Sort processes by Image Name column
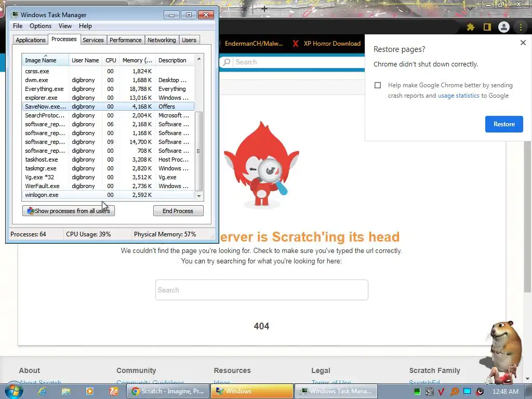 pos(46,60)
